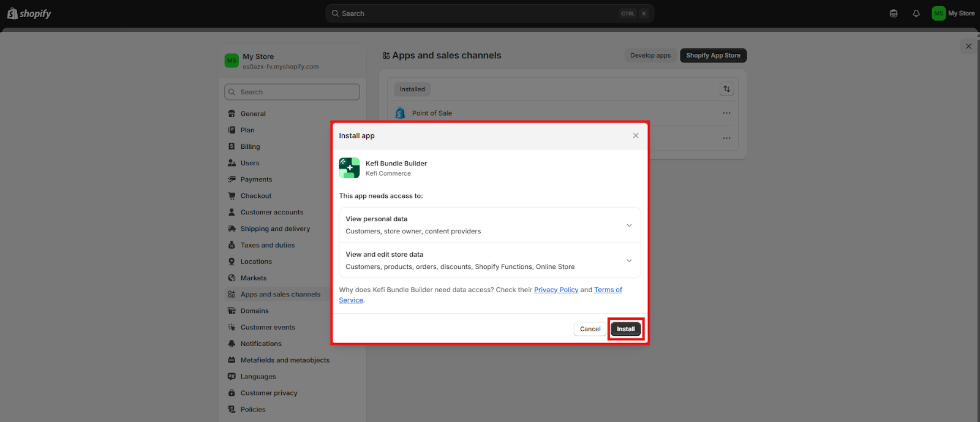Click the Point of Sale app icon
980x422 pixels.
pyautogui.click(x=400, y=113)
